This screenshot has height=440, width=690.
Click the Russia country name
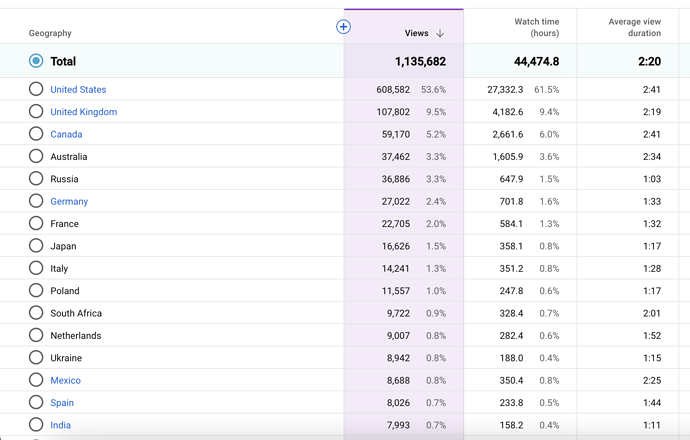tap(64, 179)
